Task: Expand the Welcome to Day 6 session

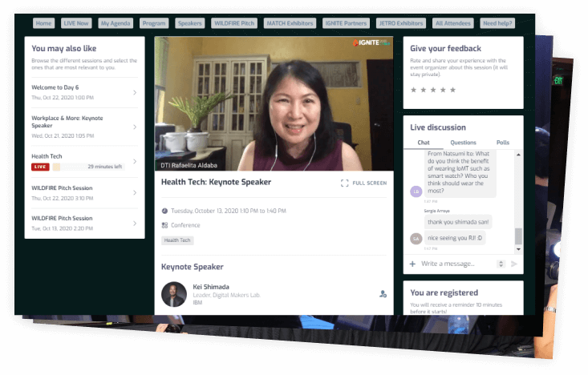Action: pos(134,92)
